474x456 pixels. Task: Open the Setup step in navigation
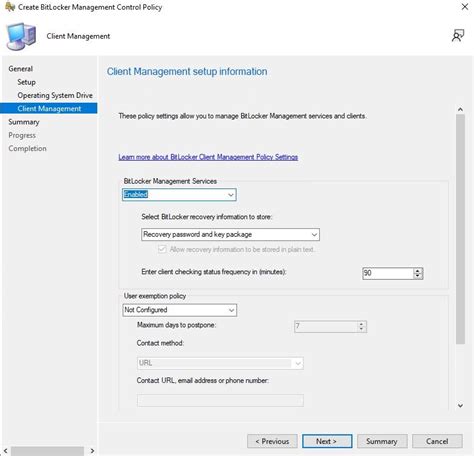[x=27, y=82]
